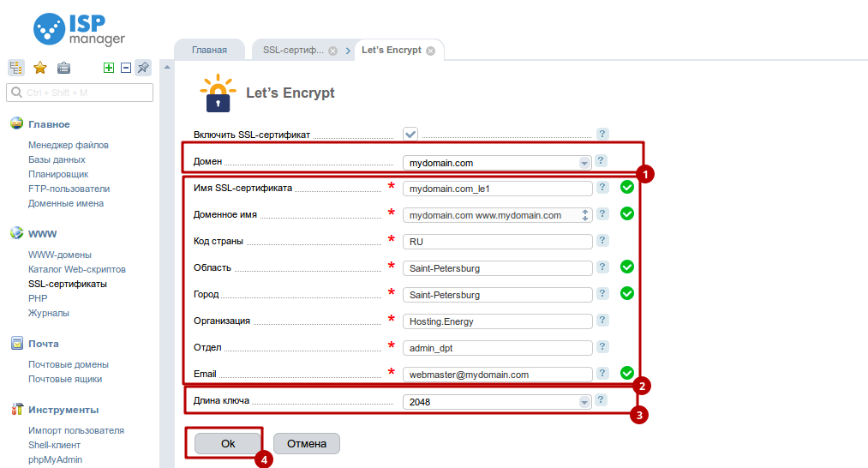Viewport: 868px width, 468px height.
Task: Click the Отдел input with admin_dpt
Action: pos(498,348)
